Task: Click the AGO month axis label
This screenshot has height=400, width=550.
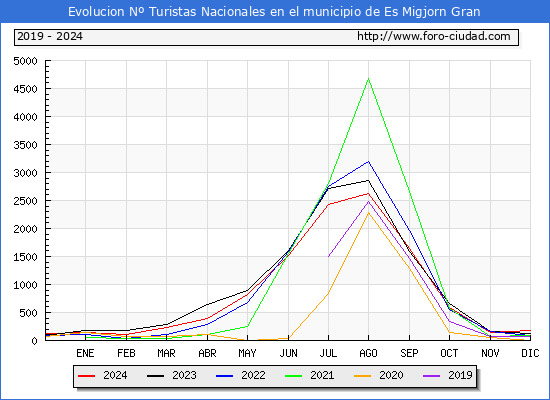Action: click(x=368, y=353)
